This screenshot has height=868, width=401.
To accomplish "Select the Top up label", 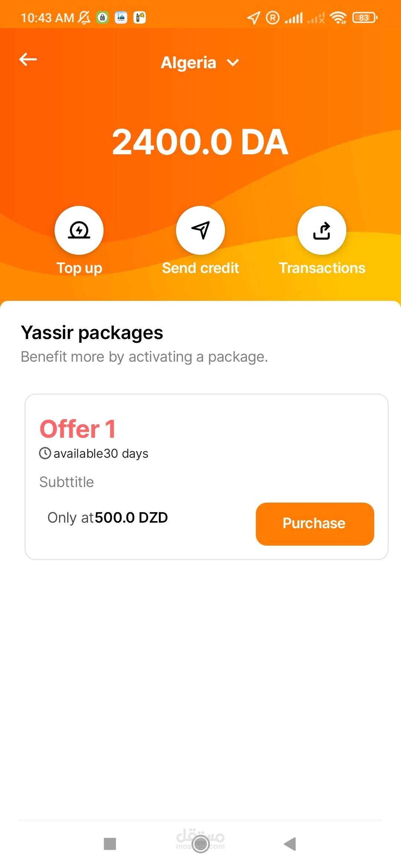I will tap(79, 268).
